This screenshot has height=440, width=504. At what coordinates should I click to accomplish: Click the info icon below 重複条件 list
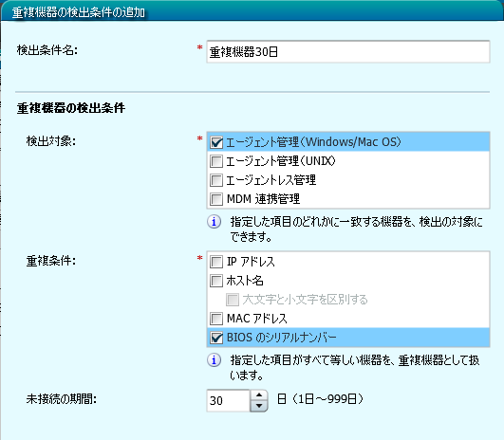click(x=215, y=360)
